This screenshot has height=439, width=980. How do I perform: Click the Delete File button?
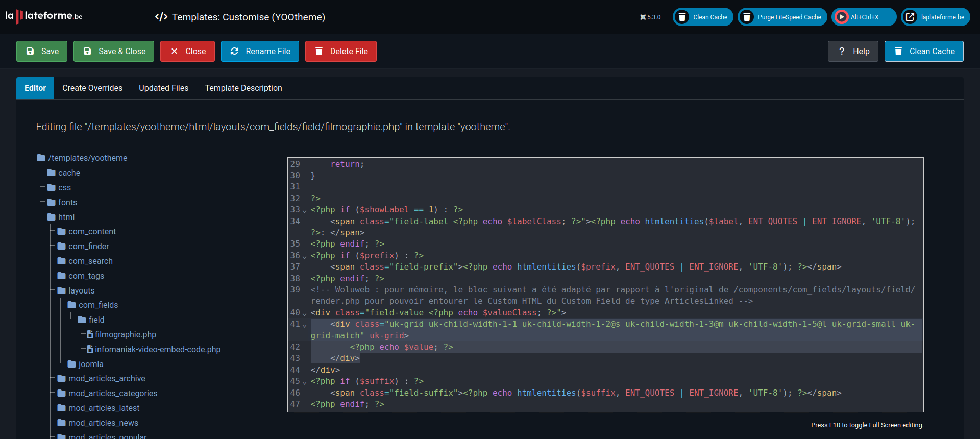[341, 51]
